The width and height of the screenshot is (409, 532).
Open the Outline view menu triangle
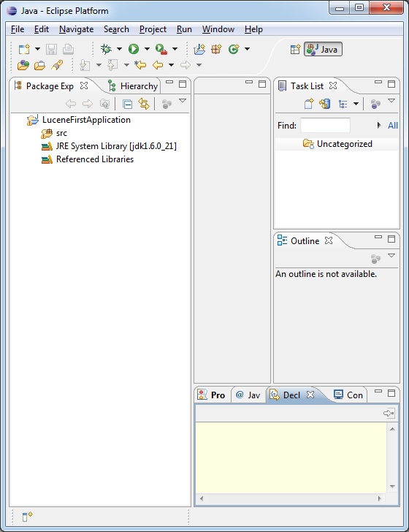pyautogui.click(x=391, y=256)
